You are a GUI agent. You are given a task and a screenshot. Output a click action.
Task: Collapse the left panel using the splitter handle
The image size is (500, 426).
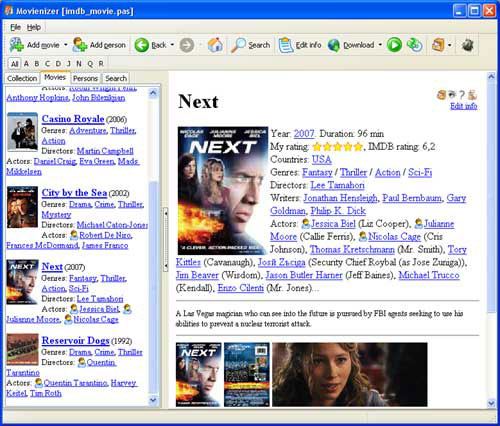tap(165, 239)
